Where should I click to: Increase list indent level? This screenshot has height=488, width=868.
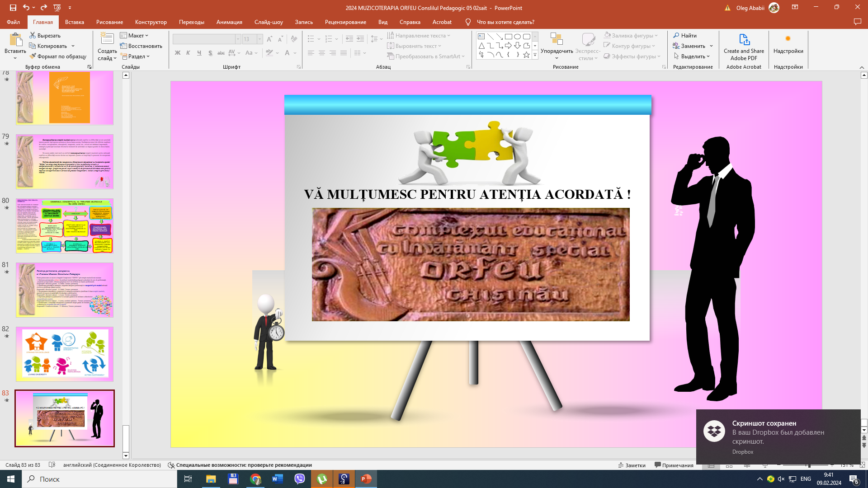pos(360,39)
